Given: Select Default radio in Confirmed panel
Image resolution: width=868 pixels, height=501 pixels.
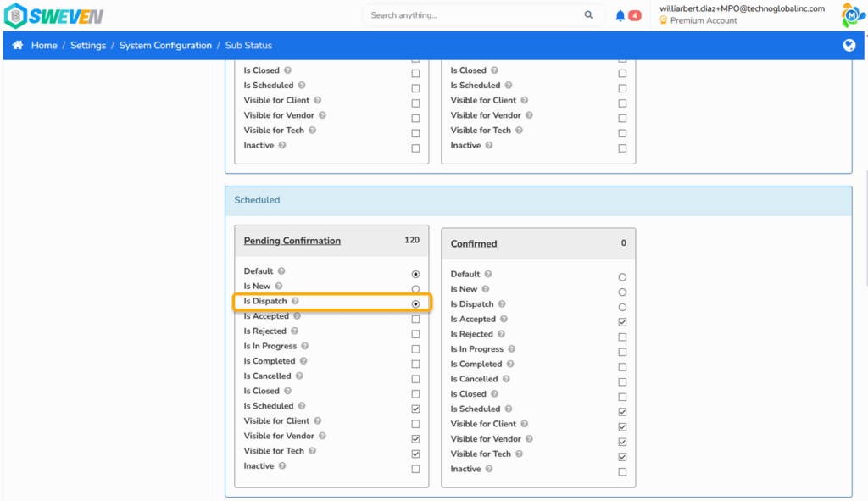Looking at the screenshot, I should coord(622,277).
